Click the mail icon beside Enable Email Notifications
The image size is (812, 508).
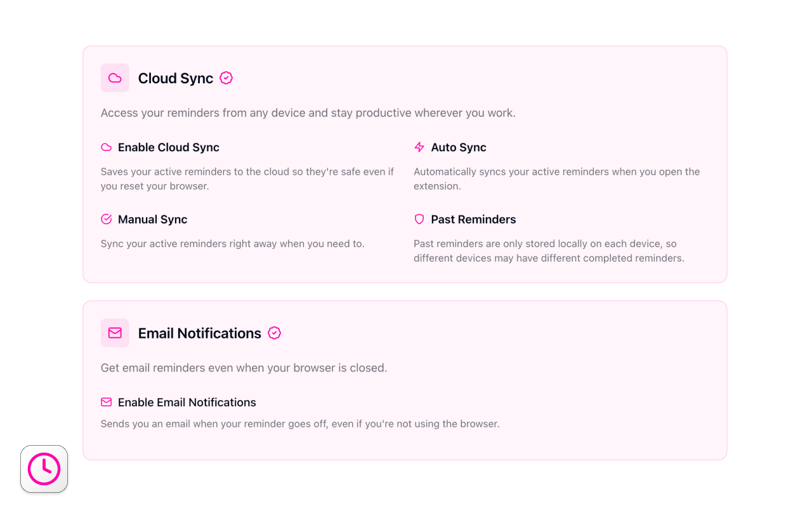tap(106, 402)
